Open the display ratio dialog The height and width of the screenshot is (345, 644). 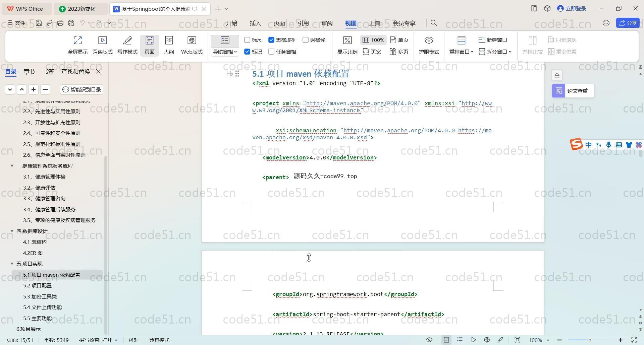pos(347,45)
